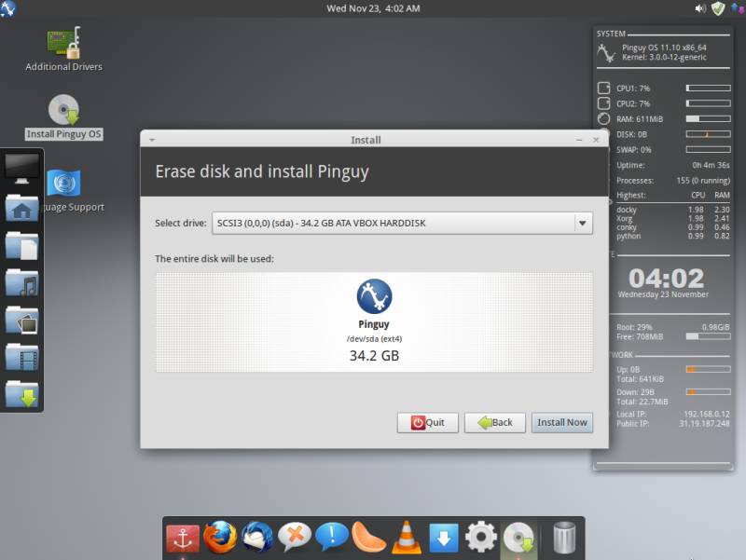The height and width of the screenshot is (560, 746).
Task: Click the red anchor Docky icon
Action: tap(183, 539)
